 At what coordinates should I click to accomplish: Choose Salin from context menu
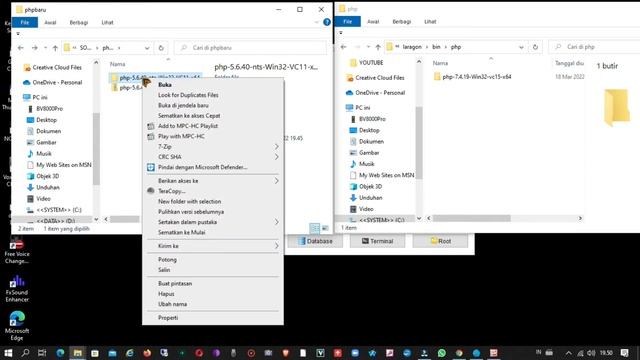click(x=164, y=270)
